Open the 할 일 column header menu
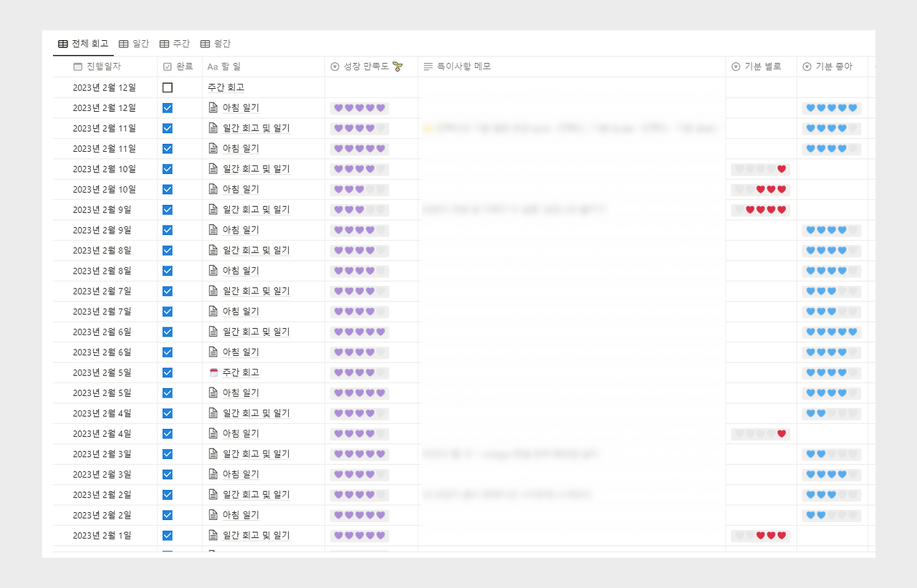This screenshot has height=588, width=917. (x=264, y=67)
